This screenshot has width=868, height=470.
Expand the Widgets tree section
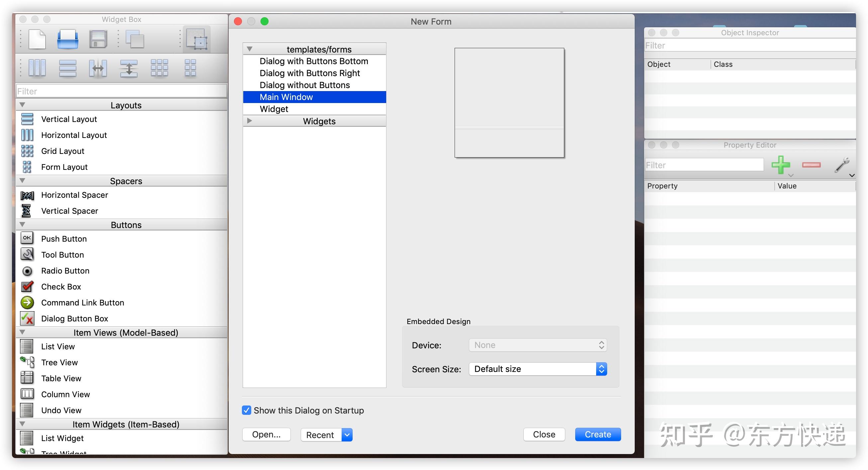click(250, 121)
